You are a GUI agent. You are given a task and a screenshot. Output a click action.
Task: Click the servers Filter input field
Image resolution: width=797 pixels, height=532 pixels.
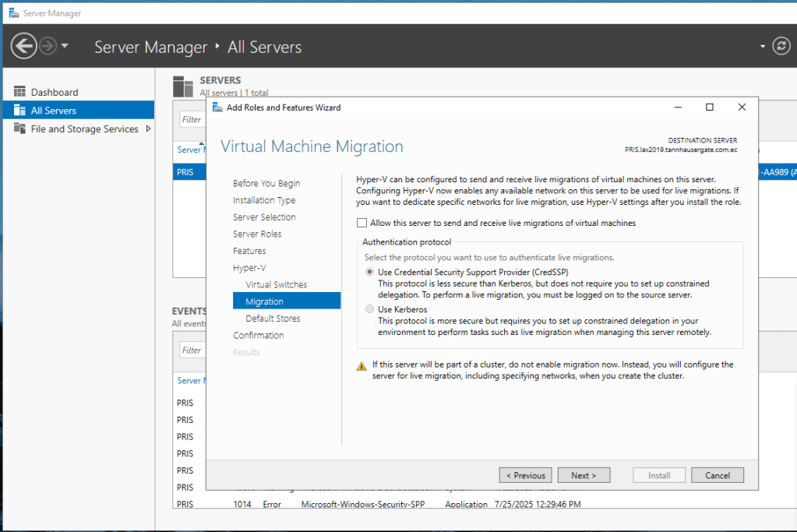coord(192,120)
